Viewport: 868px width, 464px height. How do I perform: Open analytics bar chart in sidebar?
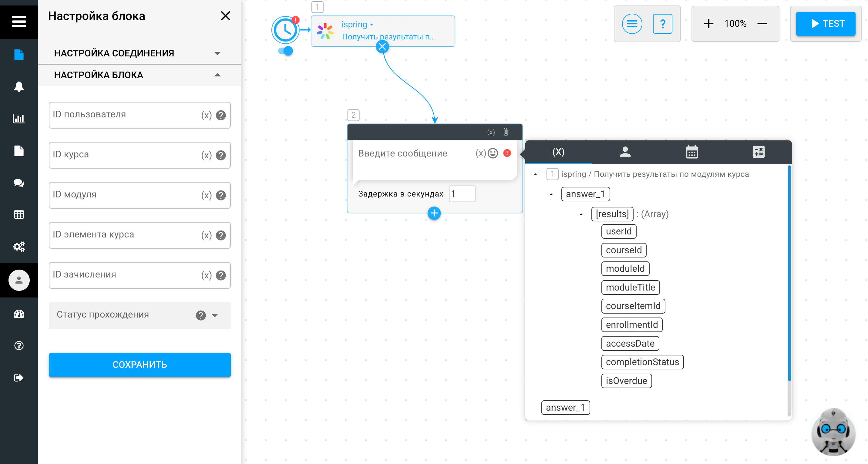click(x=19, y=119)
